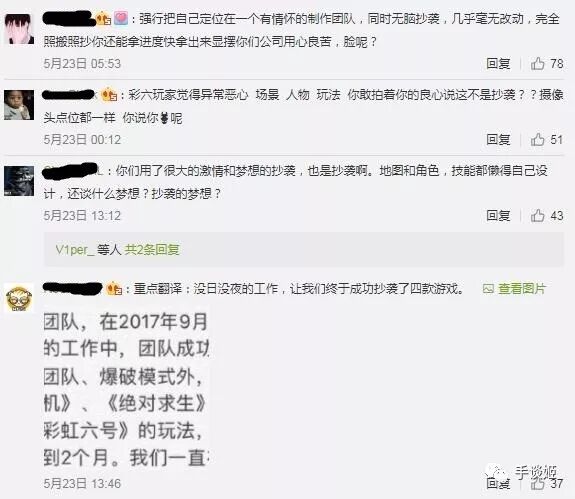Screen dimensions: 575x499
Task: Open the 查看图片 link
Action: 521,289
